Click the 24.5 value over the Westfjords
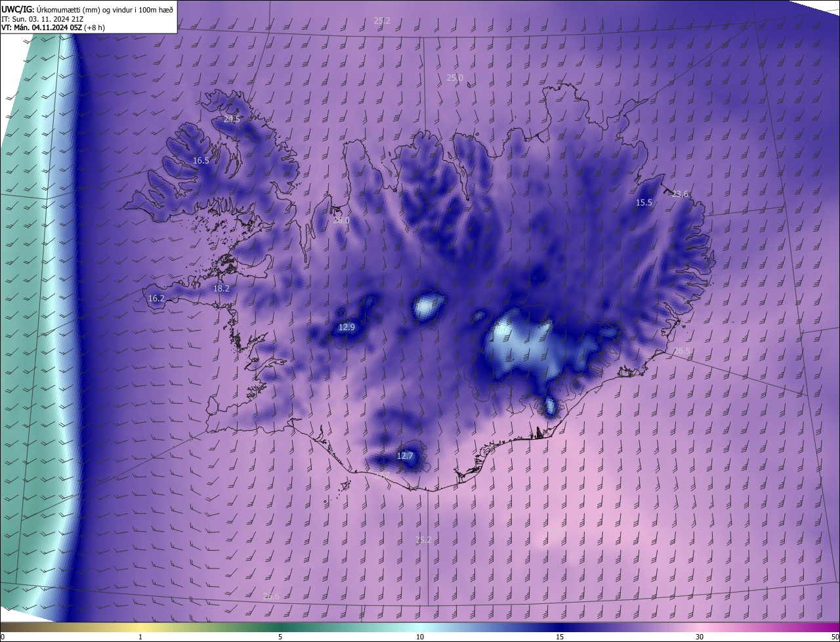The height and width of the screenshot is (642, 840). coord(232,119)
